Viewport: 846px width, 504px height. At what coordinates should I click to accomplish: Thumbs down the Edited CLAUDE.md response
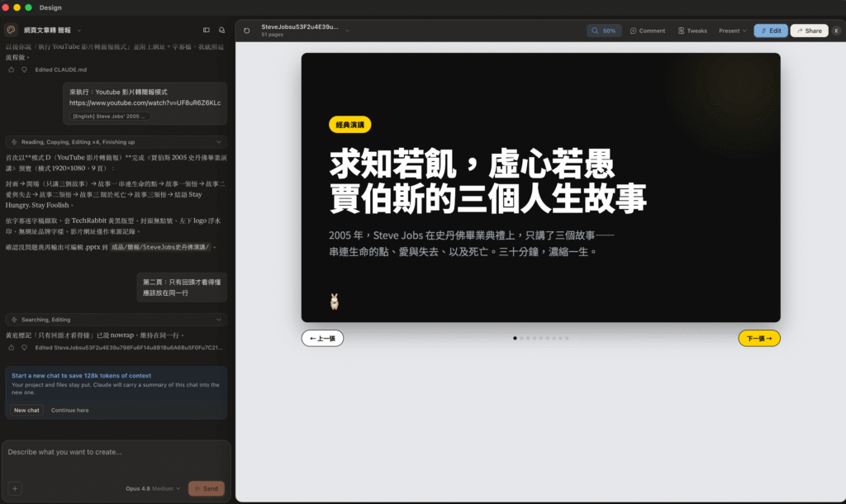click(24, 69)
